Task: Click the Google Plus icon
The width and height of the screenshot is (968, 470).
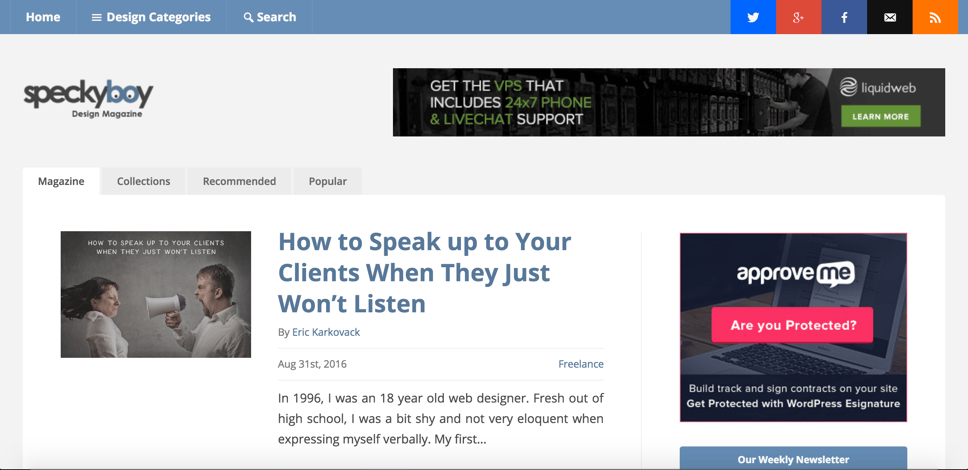Action: pyautogui.click(x=798, y=17)
